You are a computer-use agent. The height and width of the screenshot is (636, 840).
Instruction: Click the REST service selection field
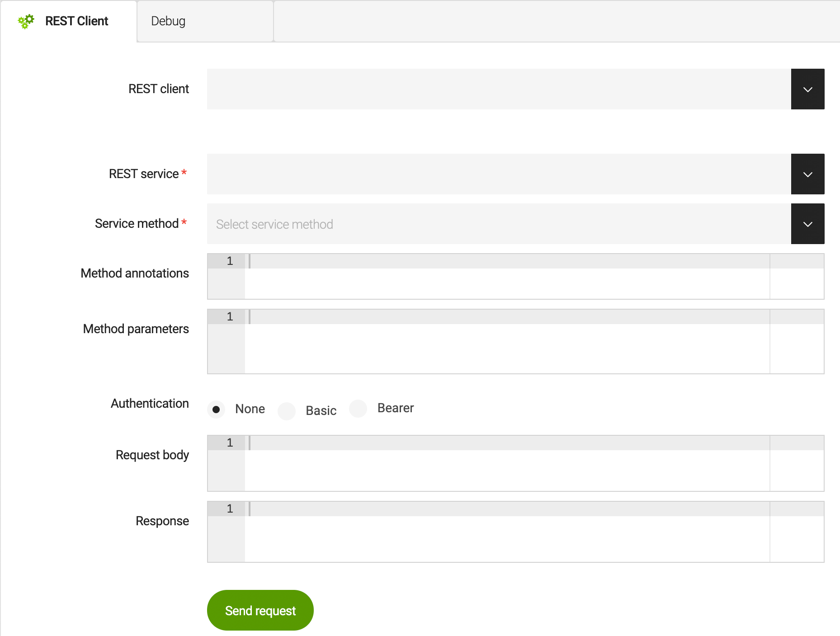(x=498, y=174)
